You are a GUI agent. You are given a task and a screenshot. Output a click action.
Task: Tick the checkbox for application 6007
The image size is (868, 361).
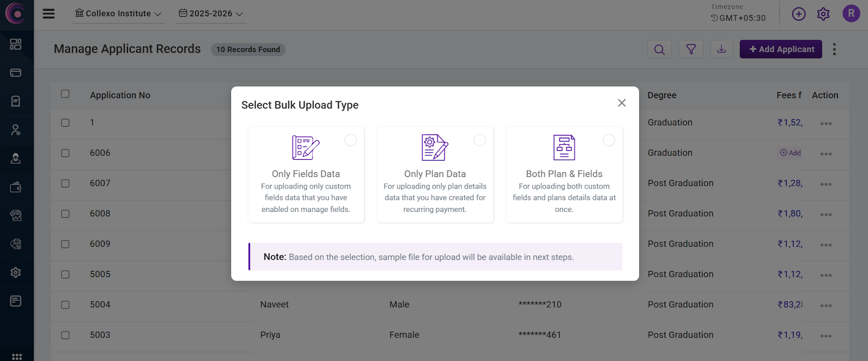tap(65, 183)
